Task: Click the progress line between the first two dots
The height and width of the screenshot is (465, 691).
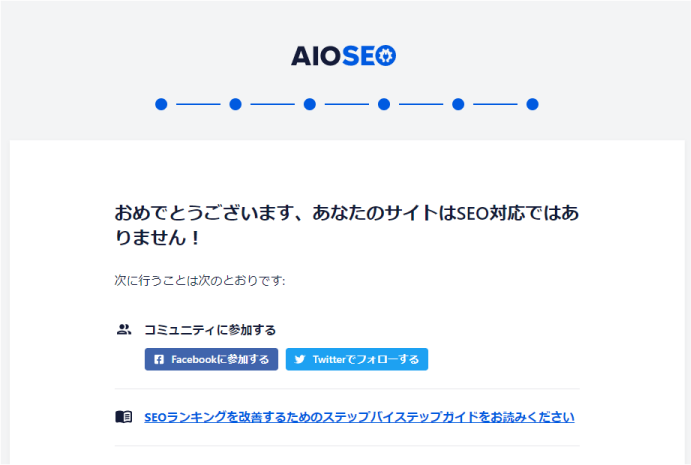Action: pyautogui.click(x=198, y=104)
